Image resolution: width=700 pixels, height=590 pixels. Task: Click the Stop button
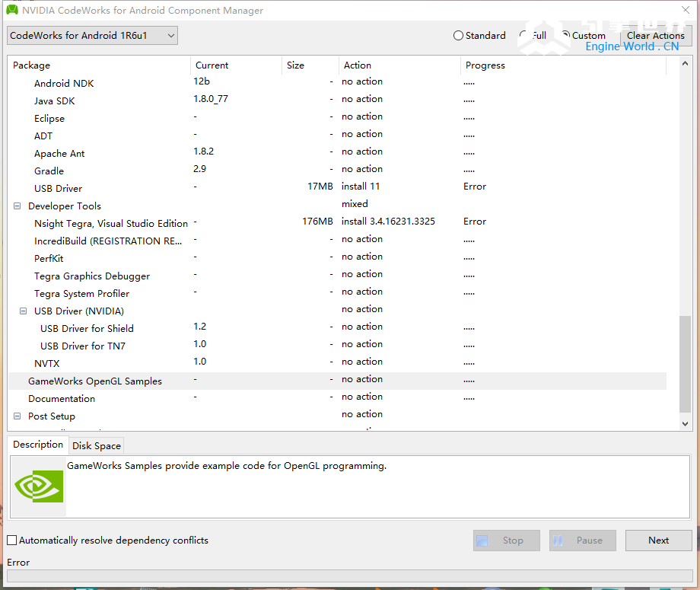pyautogui.click(x=507, y=541)
